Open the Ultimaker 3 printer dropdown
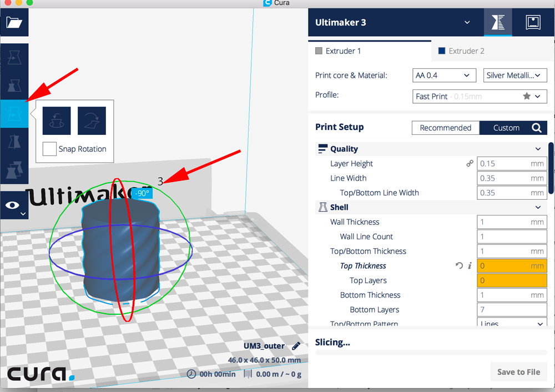Screen dimensions: 555x392 coord(396,23)
